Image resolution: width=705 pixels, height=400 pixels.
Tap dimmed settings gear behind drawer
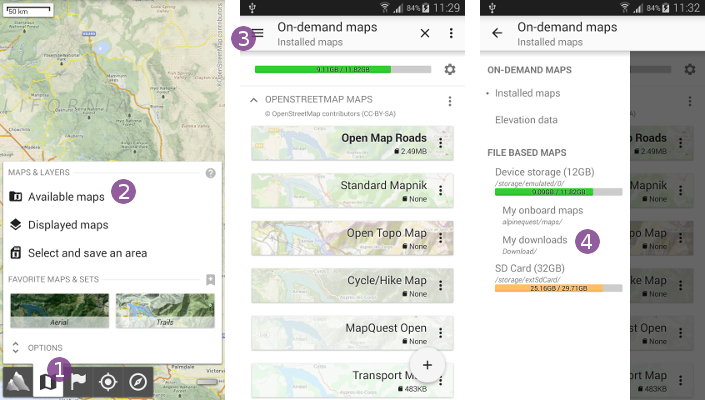[x=690, y=69]
